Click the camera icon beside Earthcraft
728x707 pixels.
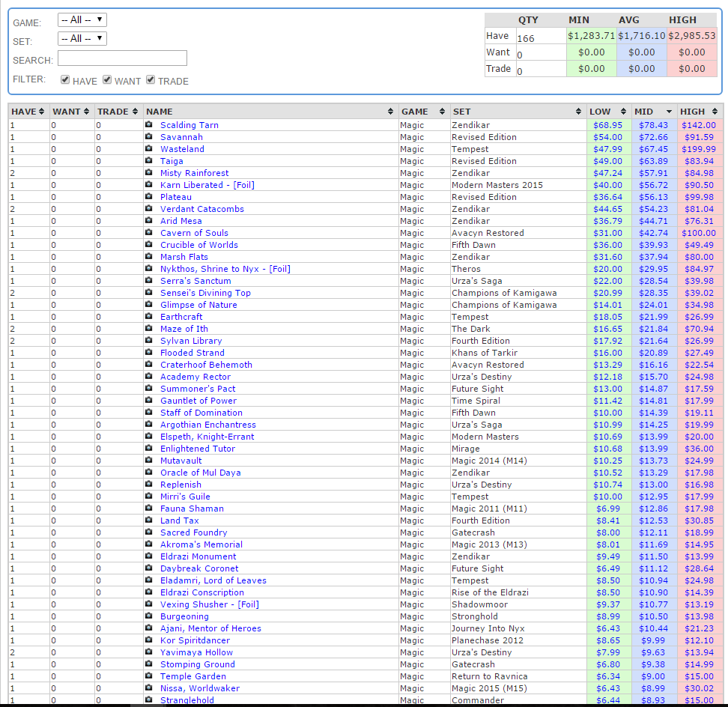(x=148, y=316)
